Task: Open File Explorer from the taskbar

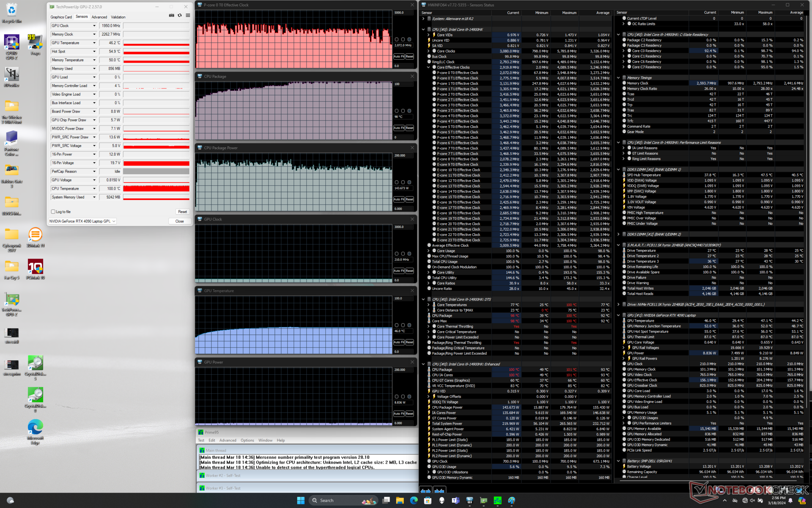Action: [400, 500]
